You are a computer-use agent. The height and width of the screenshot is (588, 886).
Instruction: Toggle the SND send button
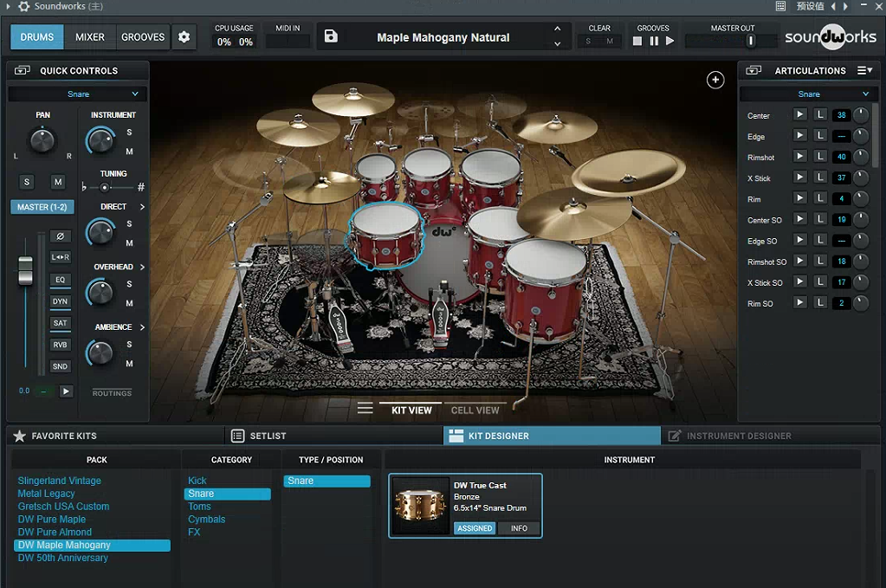pyautogui.click(x=60, y=366)
